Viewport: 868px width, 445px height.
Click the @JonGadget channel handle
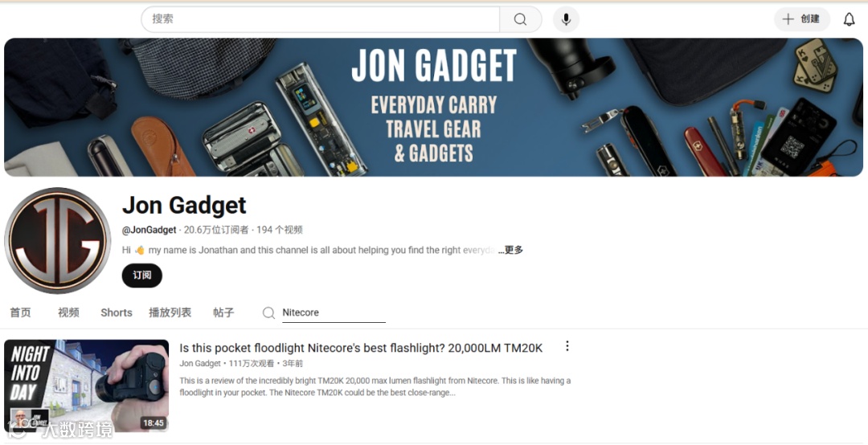149,230
